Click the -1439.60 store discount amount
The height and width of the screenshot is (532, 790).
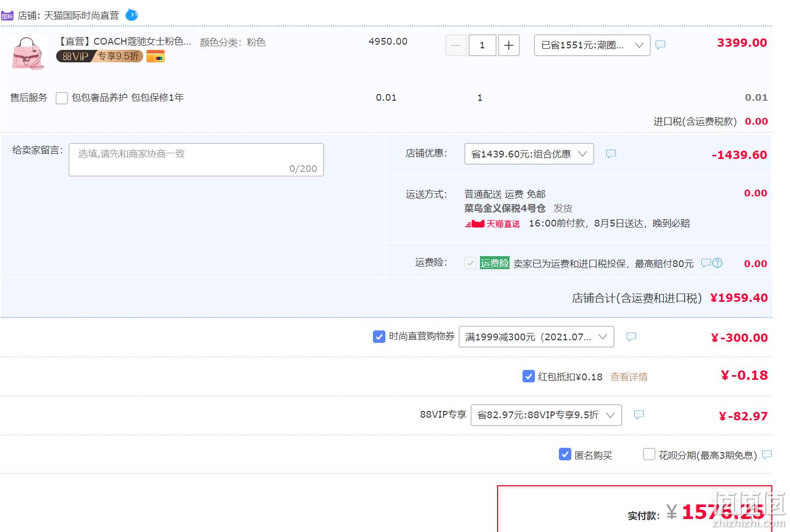click(x=739, y=155)
